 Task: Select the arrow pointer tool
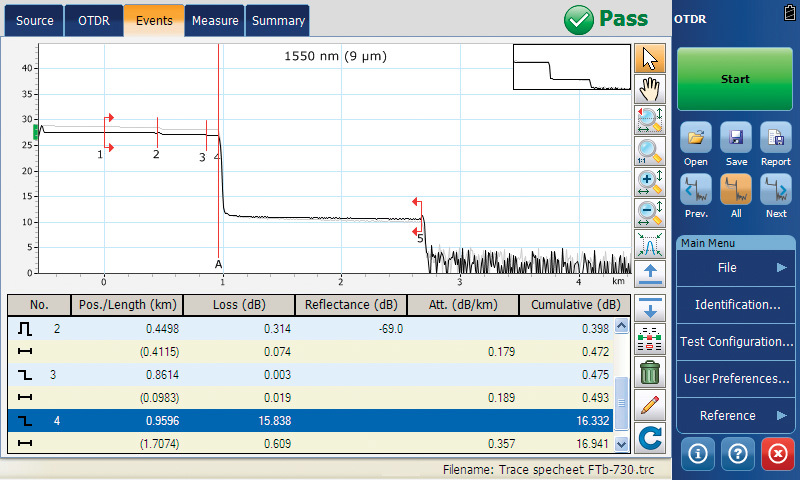[x=650, y=58]
